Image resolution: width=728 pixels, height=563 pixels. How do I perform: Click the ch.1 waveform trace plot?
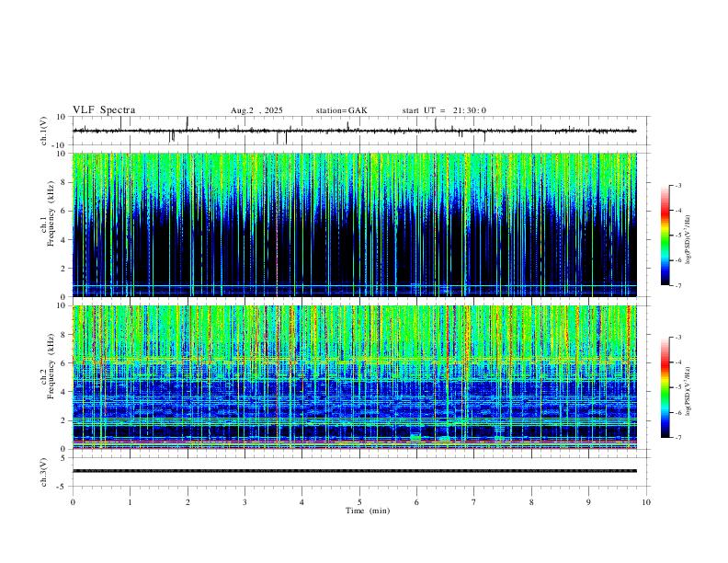click(354, 131)
